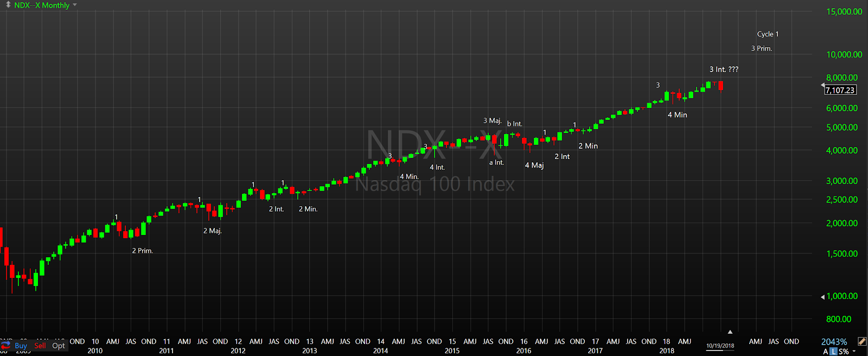Click the 10/19/2018 date label
This screenshot has width=868, height=356.
coord(720,346)
